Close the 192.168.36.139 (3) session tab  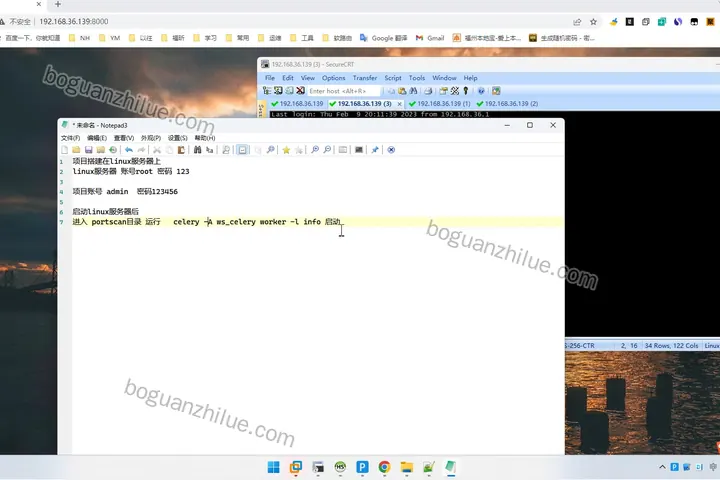click(399, 104)
